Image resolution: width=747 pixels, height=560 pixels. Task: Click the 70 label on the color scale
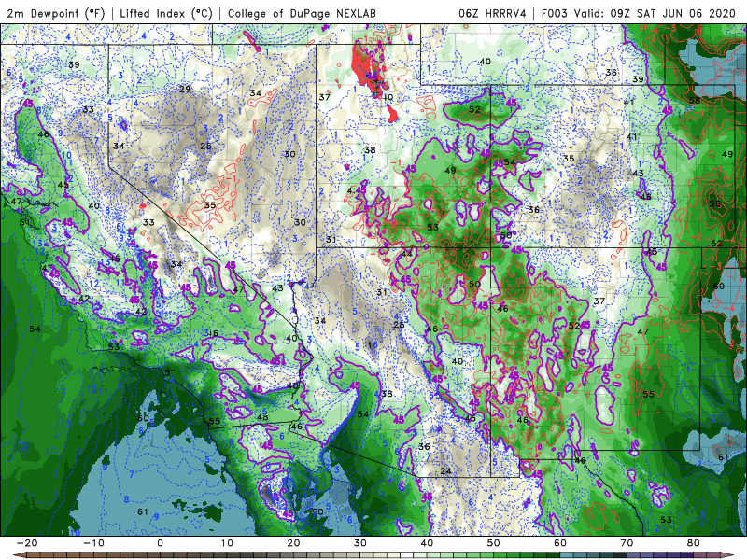pos(627,543)
